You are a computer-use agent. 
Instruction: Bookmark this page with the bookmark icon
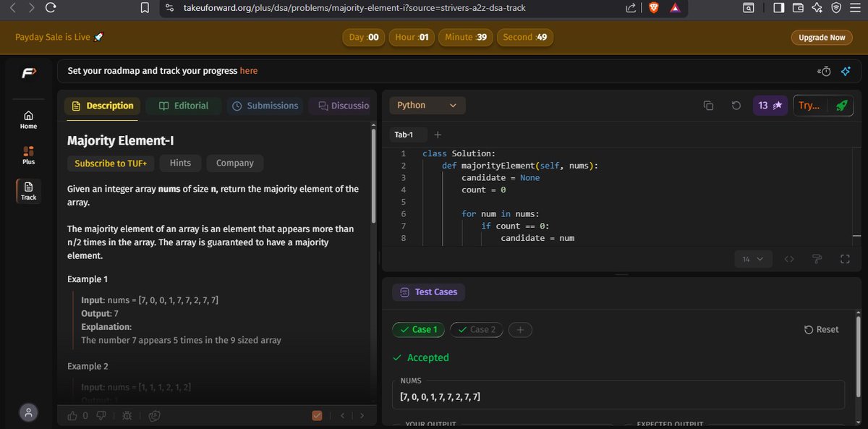click(145, 8)
